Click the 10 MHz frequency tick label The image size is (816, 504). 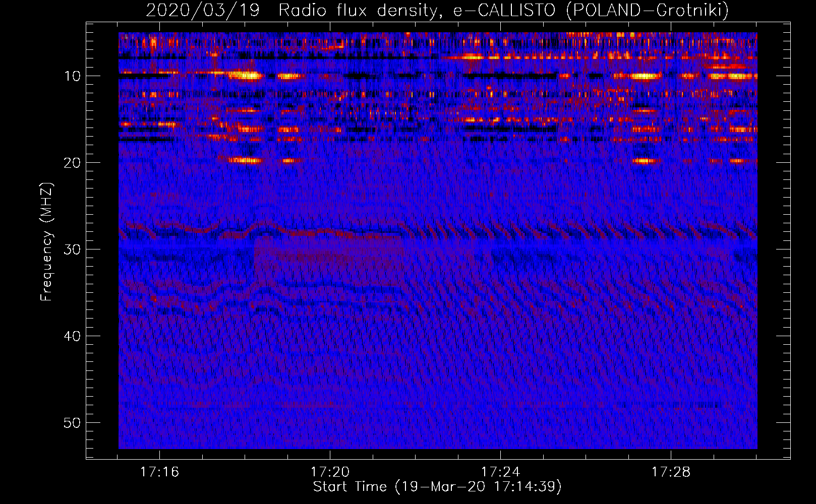pos(73,76)
